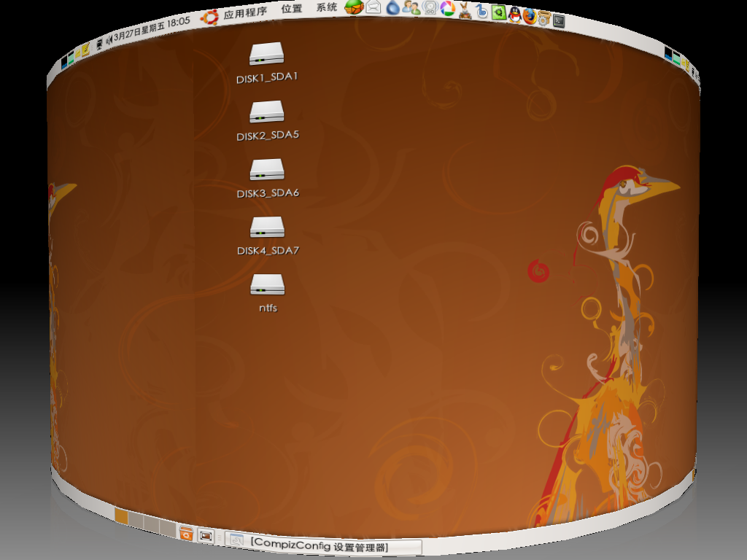Switch to the fourth workspace in pager

[x=167, y=529]
